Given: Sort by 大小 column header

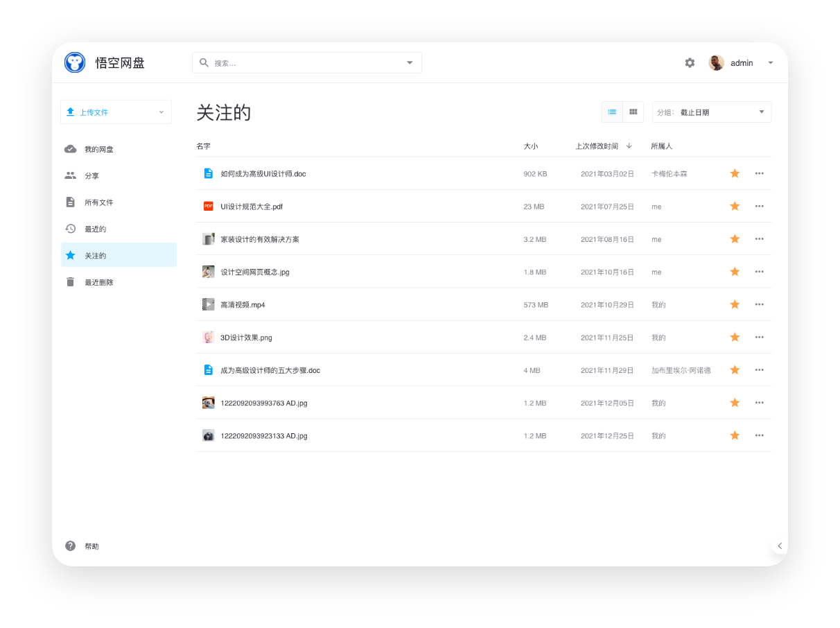Looking at the screenshot, I should coord(531,146).
